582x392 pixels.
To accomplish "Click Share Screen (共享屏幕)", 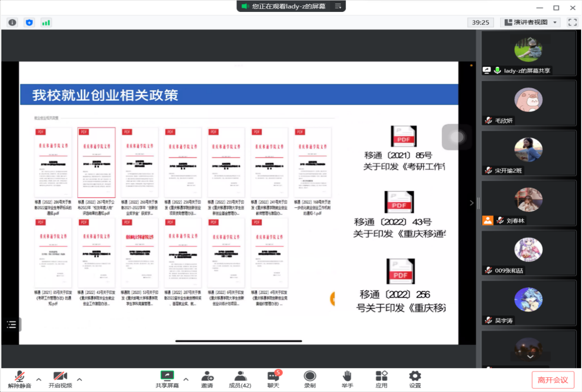I will pos(167,379).
